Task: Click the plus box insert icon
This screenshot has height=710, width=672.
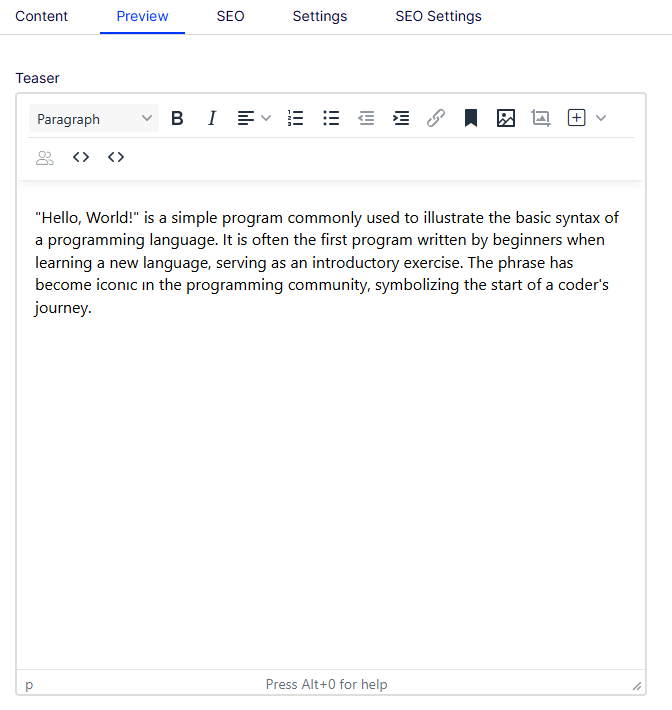Action: pyautogui.click(x=576, y=118)
